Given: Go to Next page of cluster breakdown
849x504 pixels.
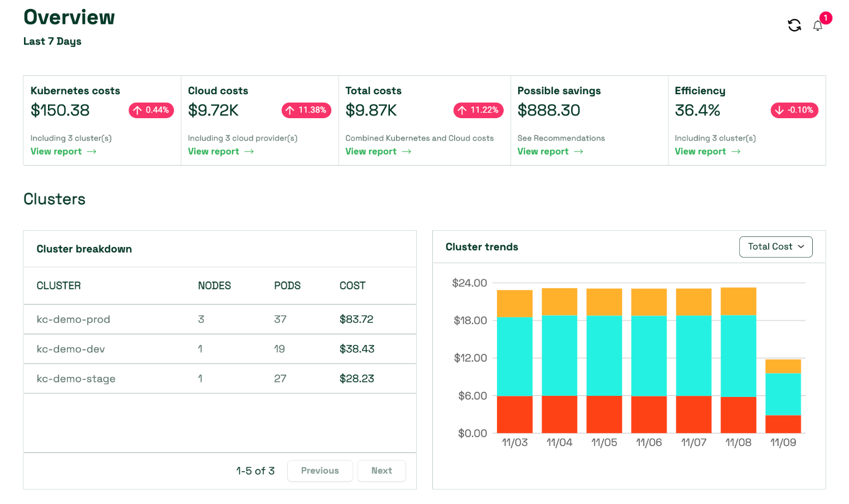Looking at the screenshot, I should point(382,471).
